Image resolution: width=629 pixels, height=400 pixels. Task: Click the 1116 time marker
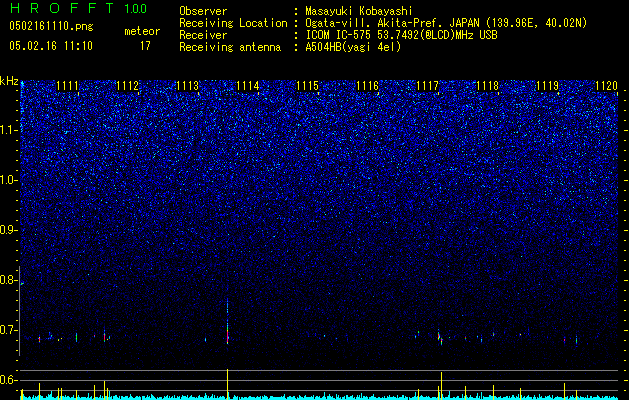coord(367,86)
